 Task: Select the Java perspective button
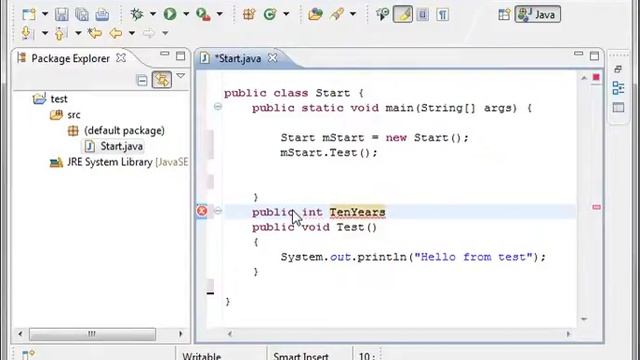tap(538, 14)
